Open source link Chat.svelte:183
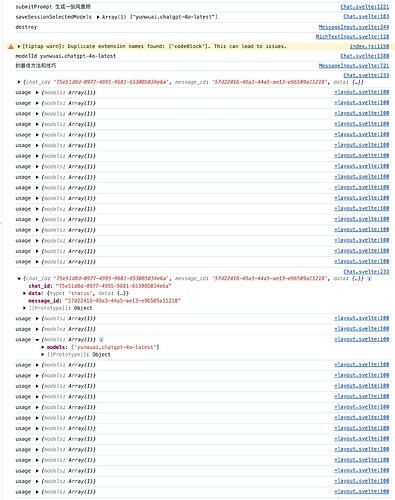 click(366, 16)
